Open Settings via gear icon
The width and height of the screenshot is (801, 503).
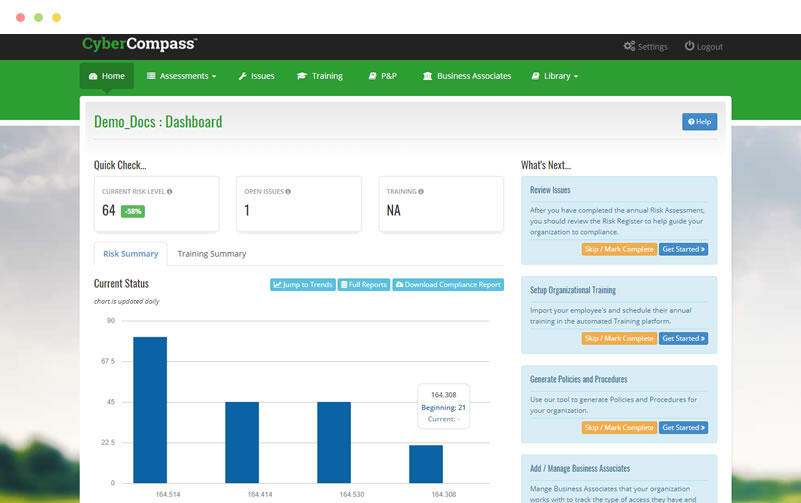tap(629, 47)
